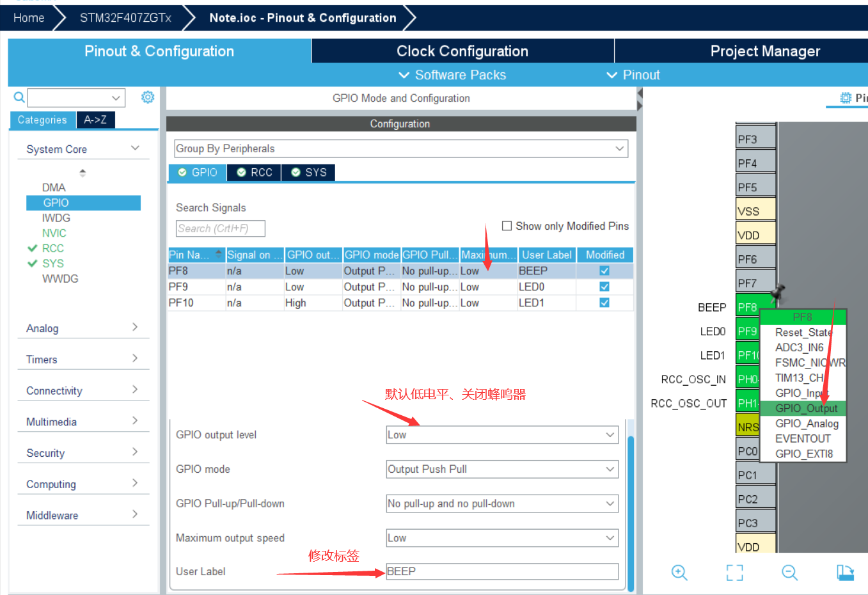Choose EVENTOUT in the PF8 pin menu
The height and width of the screenshot is (595, 868).
coord(803,439)
